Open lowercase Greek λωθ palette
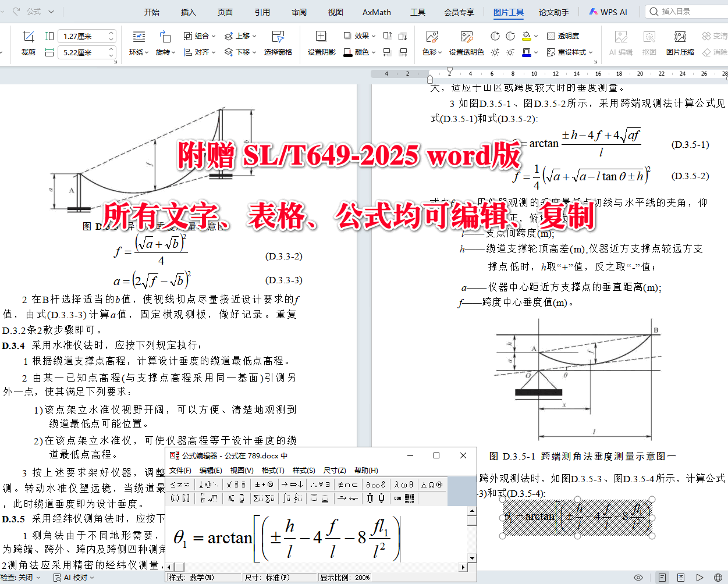 [x=404, y=484]
